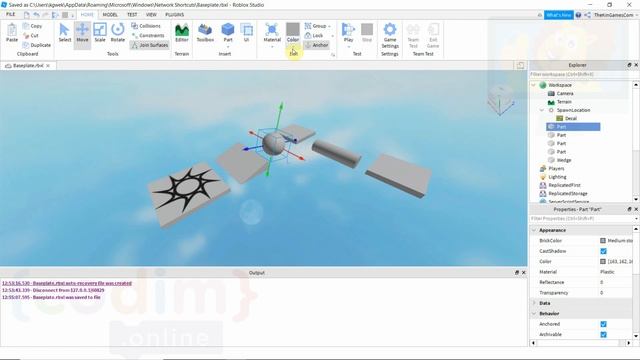Uncheck the CastShadow checkbox
This screenshot has height=360, width=640.
603,251
